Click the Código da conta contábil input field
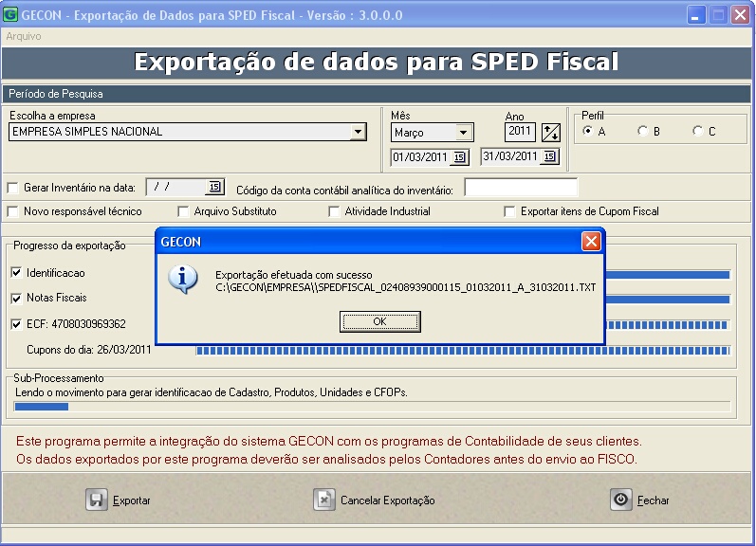This screenshot has height=546, width=756. 521,187
